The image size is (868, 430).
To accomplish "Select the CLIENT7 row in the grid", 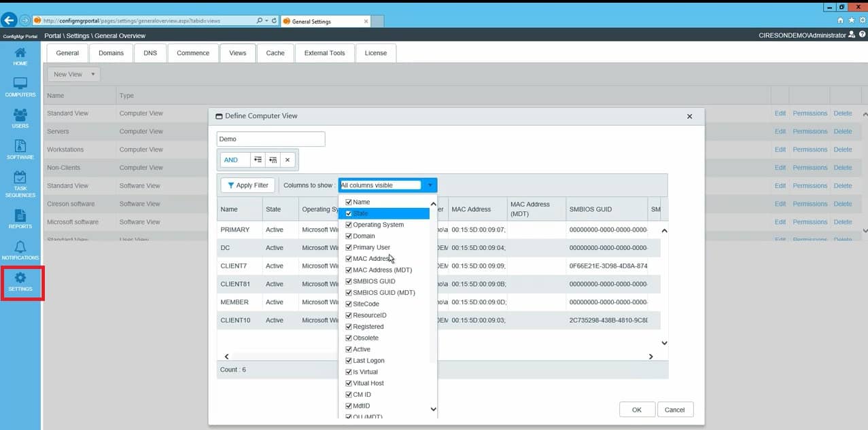I will [x=438, y=266].
